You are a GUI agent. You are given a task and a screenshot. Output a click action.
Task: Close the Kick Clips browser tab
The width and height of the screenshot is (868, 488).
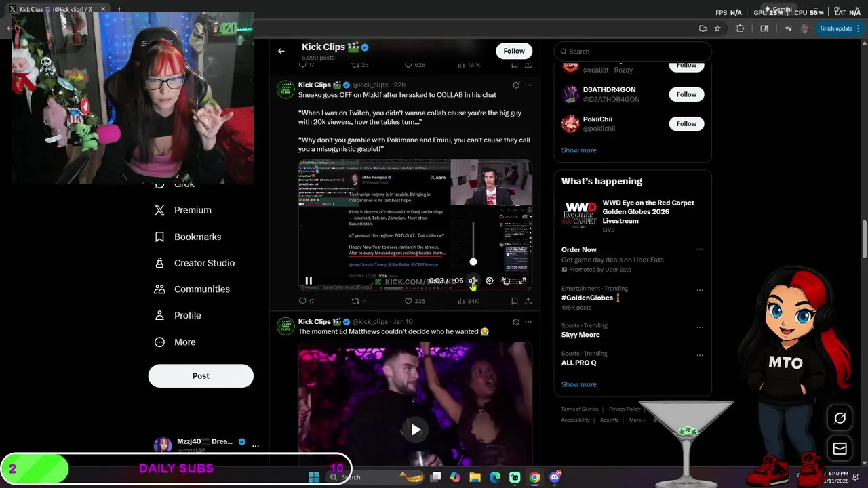103,9
